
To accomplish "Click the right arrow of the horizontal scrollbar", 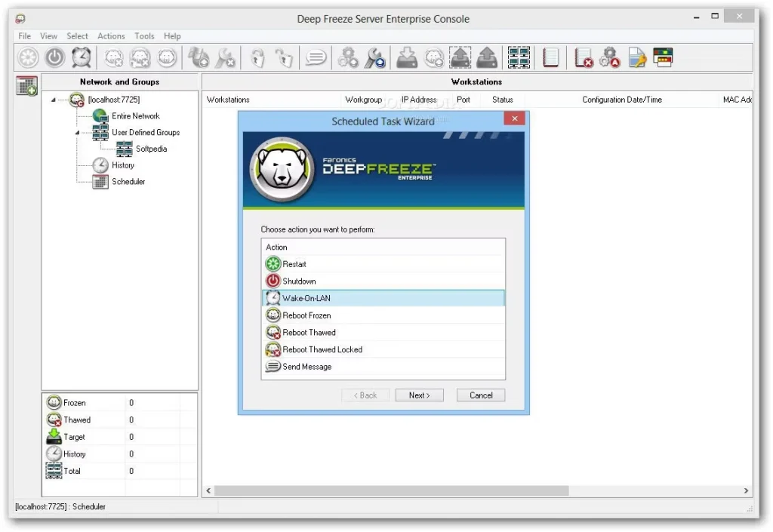I will 747,491.
